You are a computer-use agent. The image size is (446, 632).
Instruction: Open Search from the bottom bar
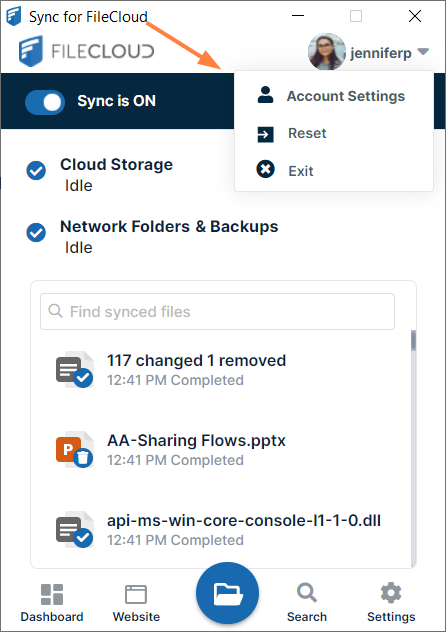click(307, 603)
